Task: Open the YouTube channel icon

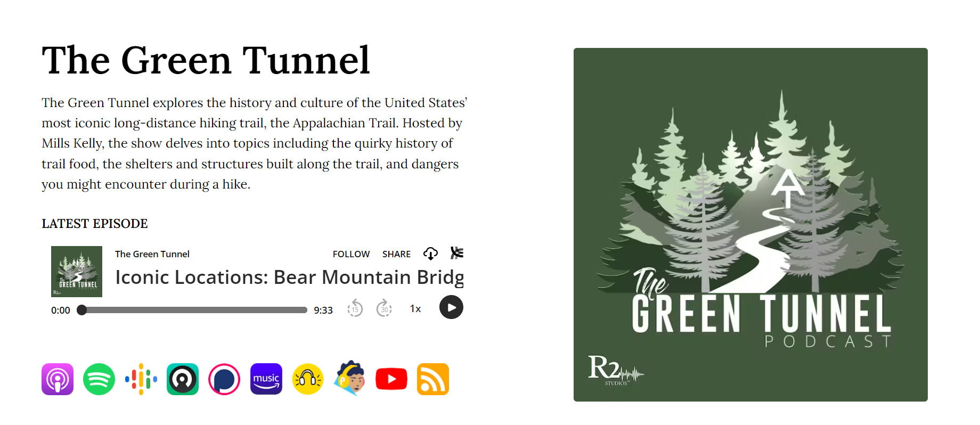Action: [x=391, y=379]
